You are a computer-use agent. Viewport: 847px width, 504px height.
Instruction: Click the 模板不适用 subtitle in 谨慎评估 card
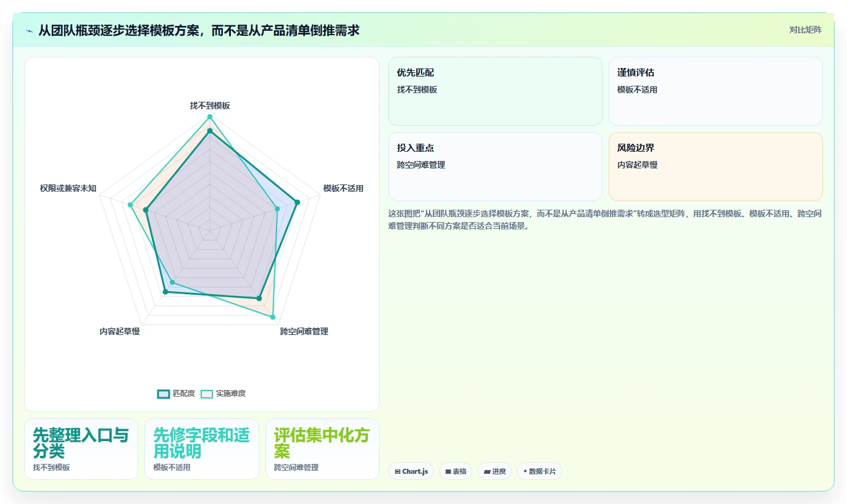click(x=638, y=89)
